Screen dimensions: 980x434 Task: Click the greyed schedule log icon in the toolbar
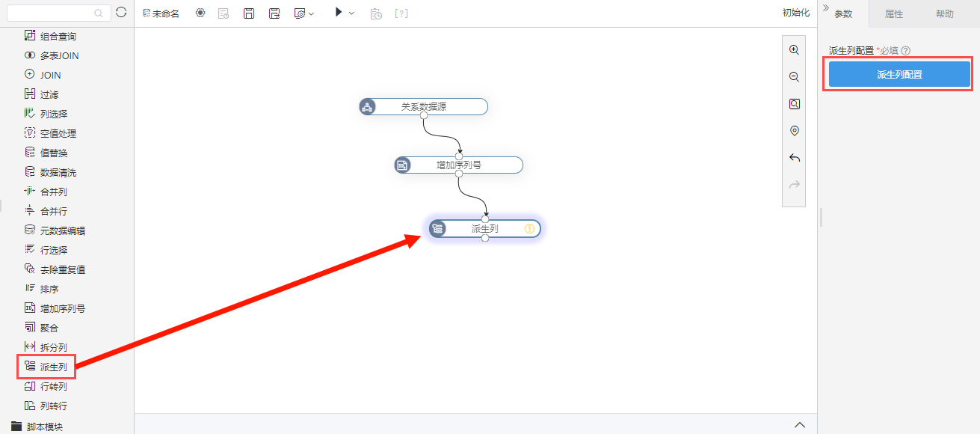224,13
